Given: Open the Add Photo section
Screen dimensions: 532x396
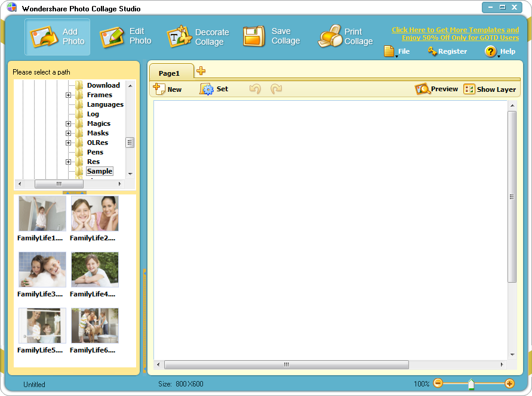Looking at the screenshot, I should pyautogui.click(x=57, y=36).
